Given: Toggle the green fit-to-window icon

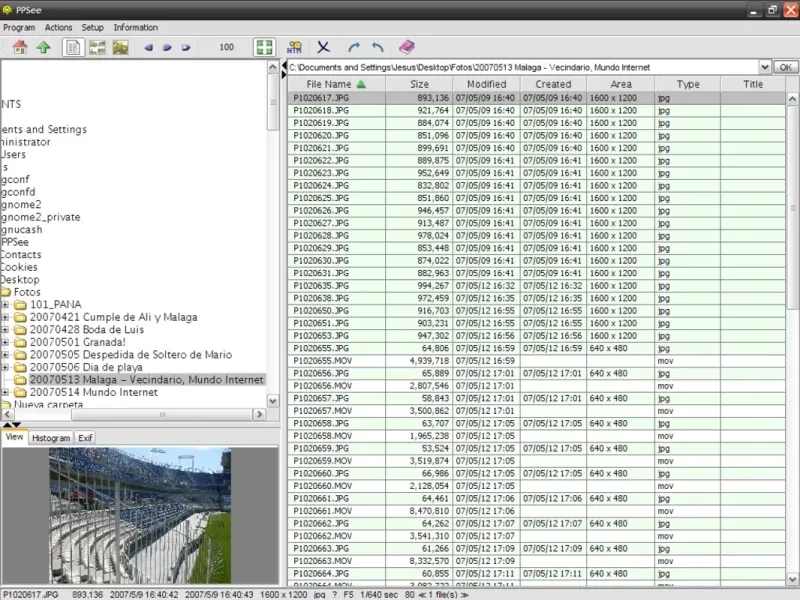Looking at the screenshot, I should click(264, 47).
